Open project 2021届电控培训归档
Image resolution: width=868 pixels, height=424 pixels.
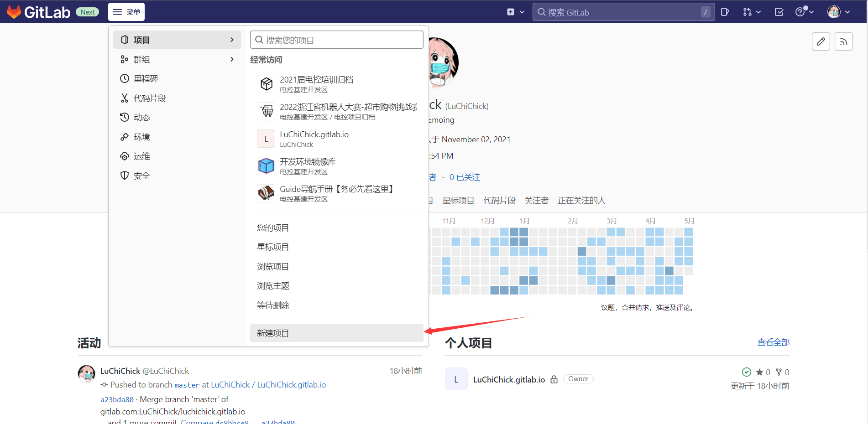[337, 84]
